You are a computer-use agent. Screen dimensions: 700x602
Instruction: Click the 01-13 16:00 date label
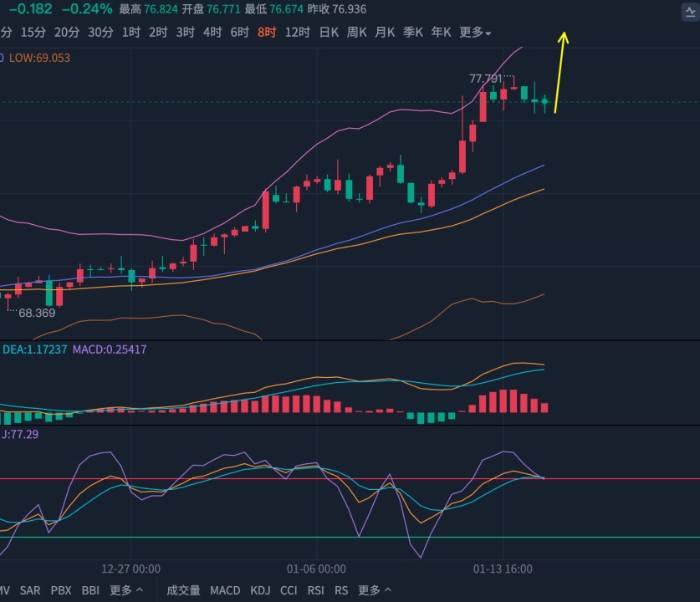point(503,569)
